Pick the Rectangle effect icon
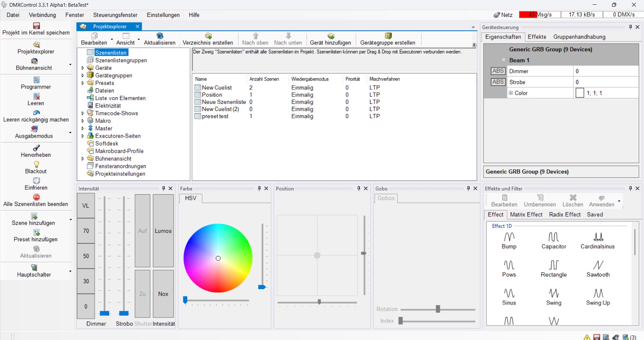 coord(553,265)
